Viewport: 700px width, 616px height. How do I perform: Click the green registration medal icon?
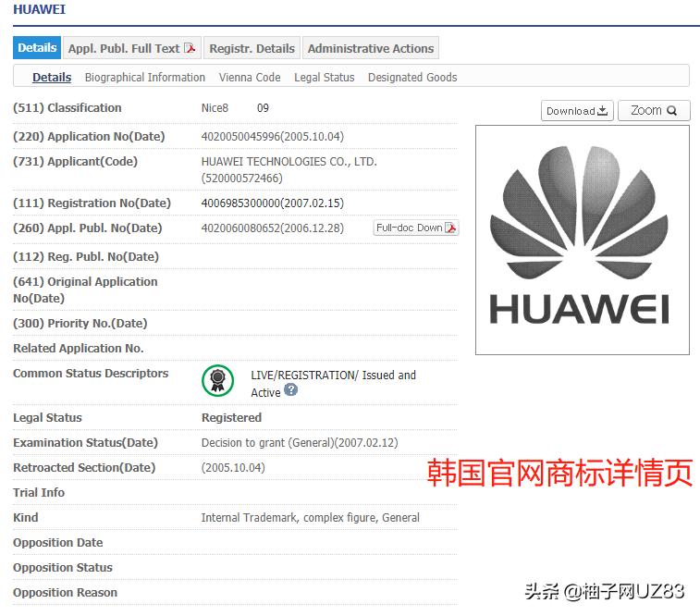[218, 381]
